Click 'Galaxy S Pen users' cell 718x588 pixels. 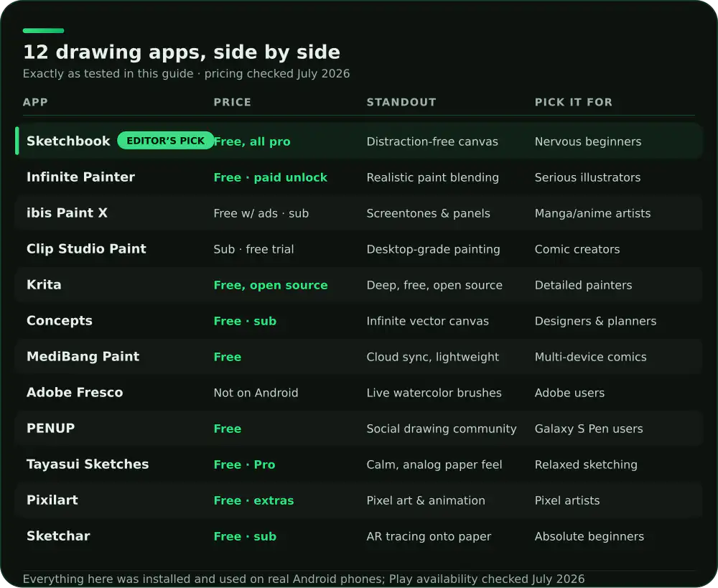click(x=589, y=429)
